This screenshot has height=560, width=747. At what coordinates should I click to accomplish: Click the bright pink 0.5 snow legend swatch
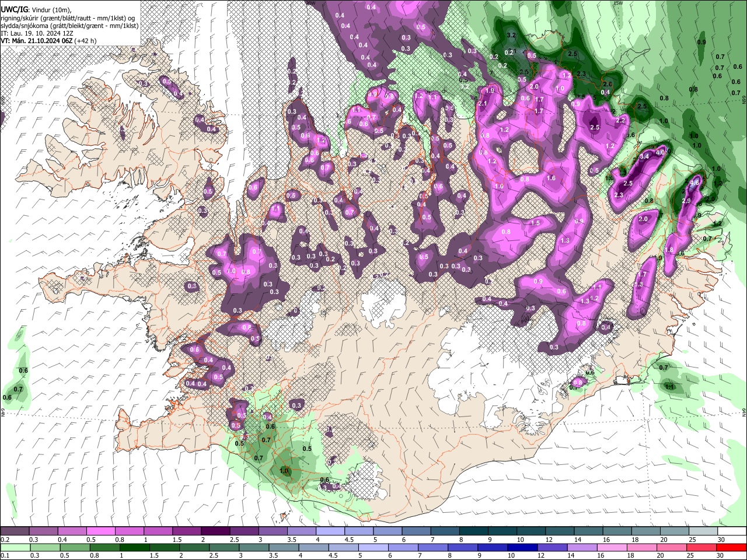[x=100, y=531]
